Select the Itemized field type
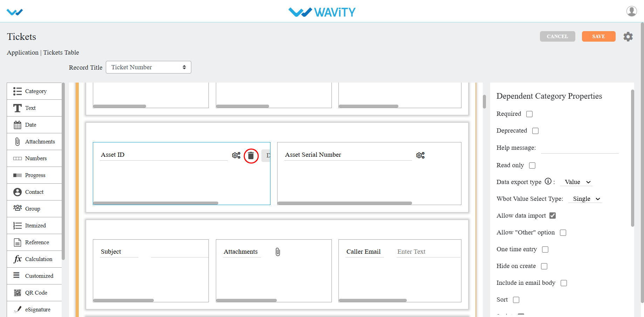 tap(34, 226)
